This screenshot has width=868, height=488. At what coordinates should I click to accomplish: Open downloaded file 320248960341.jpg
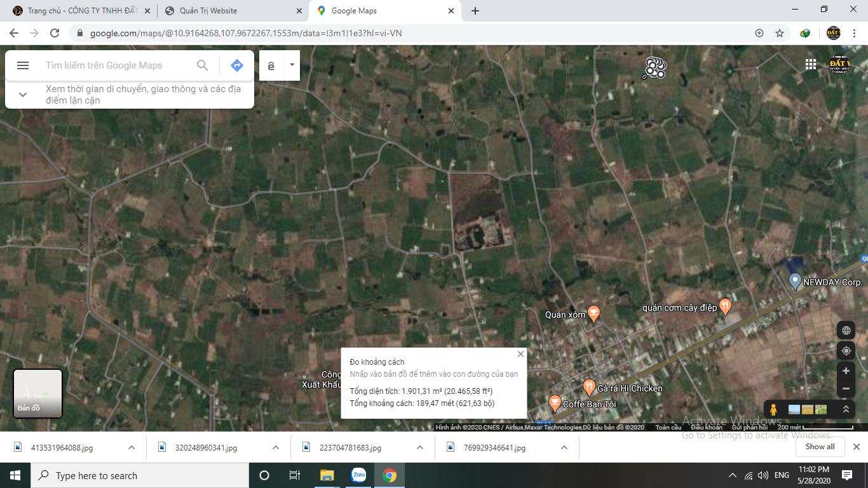[x=207, y=447]
